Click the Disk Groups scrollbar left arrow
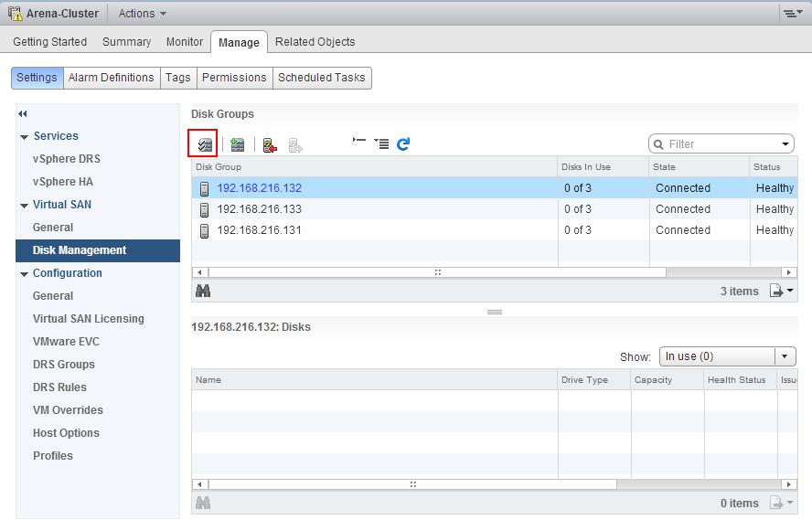The width and height of the screenshot is (812, 520). click(x=200, y=272)
